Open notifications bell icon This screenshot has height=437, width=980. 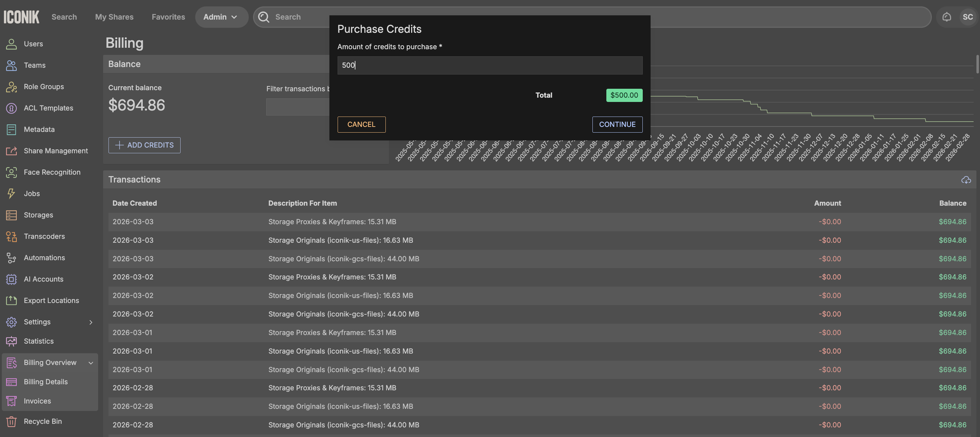click(x=946, y=17)
